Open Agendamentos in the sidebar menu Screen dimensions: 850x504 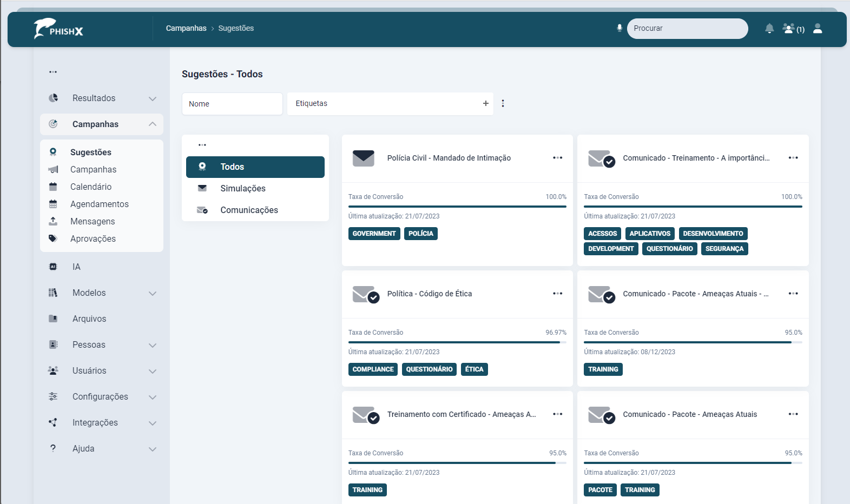pyautogui.click(x=100, y=204)
